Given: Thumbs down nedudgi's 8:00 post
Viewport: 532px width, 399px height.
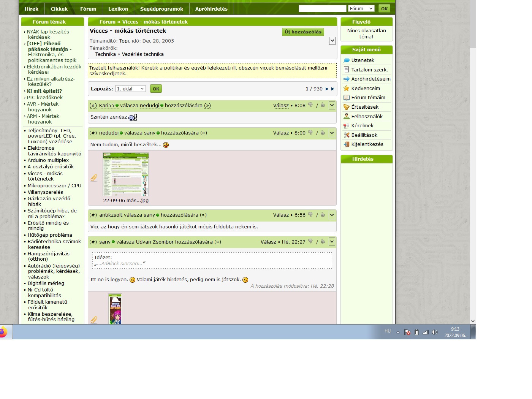Looking at the screenshot, I should (x=310, y=133).
